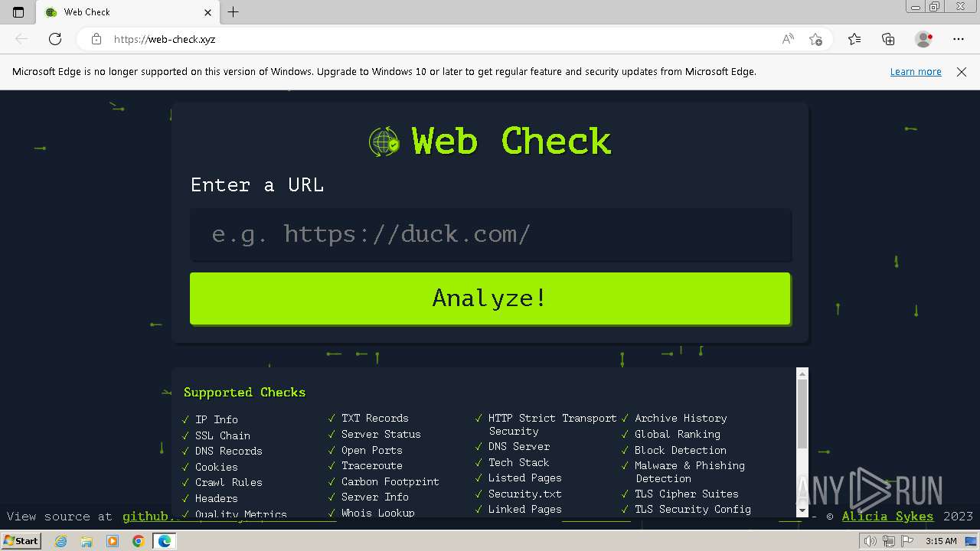
Task: Dismiss the Edge unsupported notification bar
Action: pyautogui.click(x=962, y=72)
